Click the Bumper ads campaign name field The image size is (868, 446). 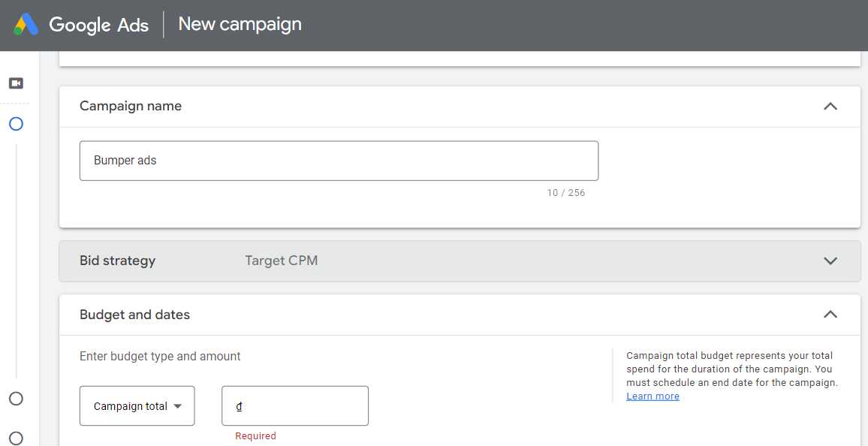click(x=339, y=161)
